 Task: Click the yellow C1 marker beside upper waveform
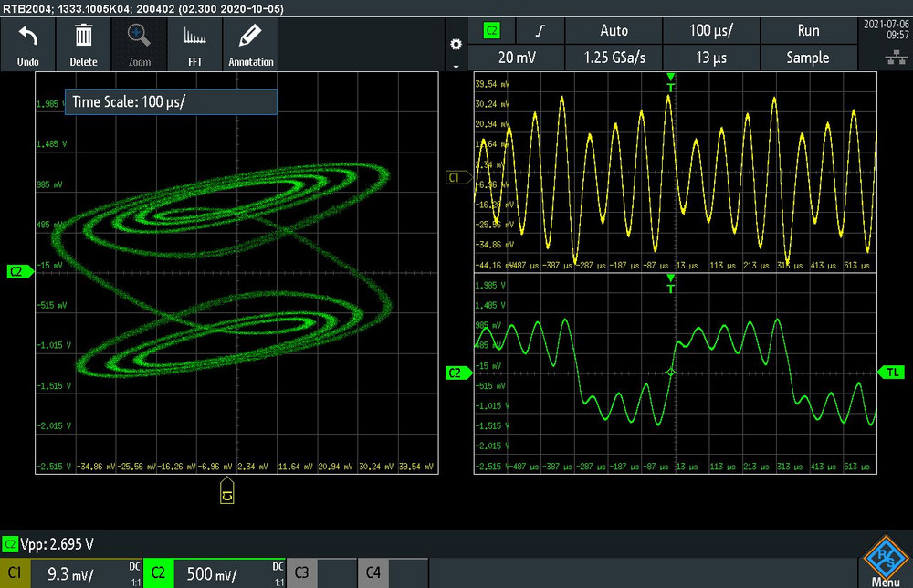pyautogui.click(x=457, y=177)
